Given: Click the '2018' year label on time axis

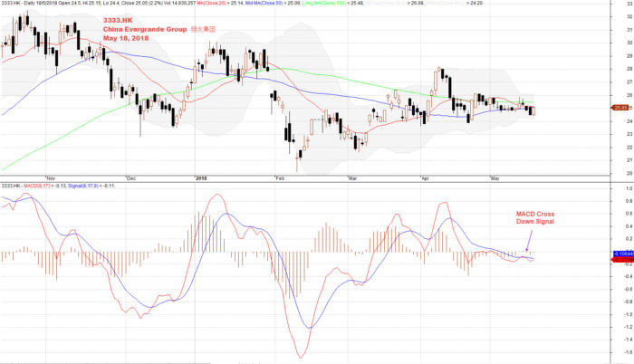Looking at the screenshot, I should pos(201,178).
